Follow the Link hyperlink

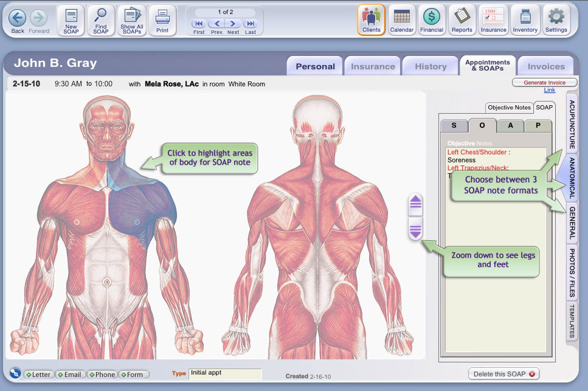(x=549, y=90)
